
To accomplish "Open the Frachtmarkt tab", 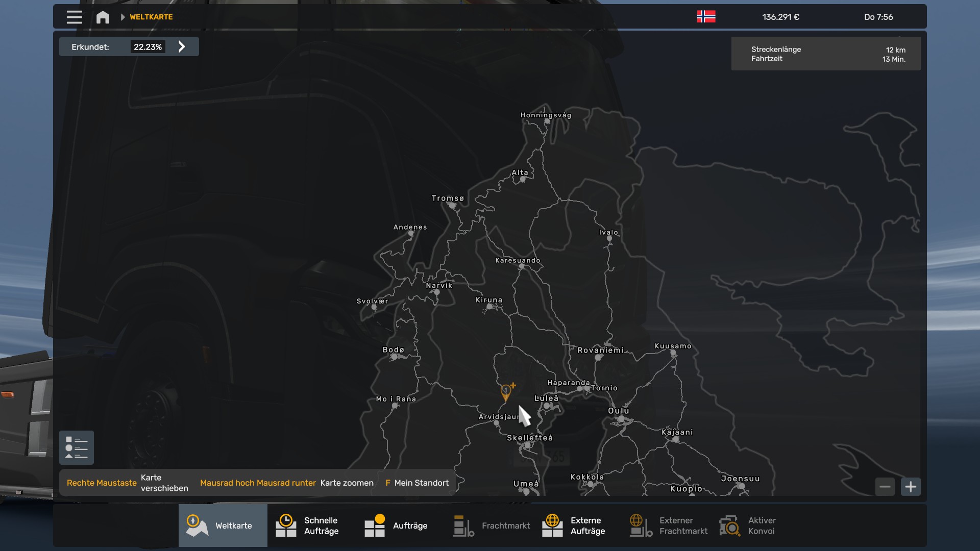I will point(489,525).
